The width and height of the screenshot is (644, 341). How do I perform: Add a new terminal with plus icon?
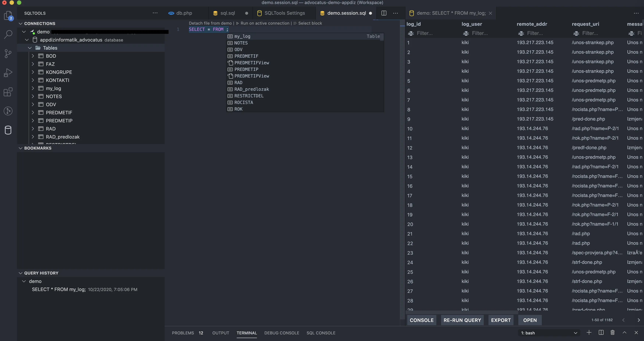click(x=589, y=333)
